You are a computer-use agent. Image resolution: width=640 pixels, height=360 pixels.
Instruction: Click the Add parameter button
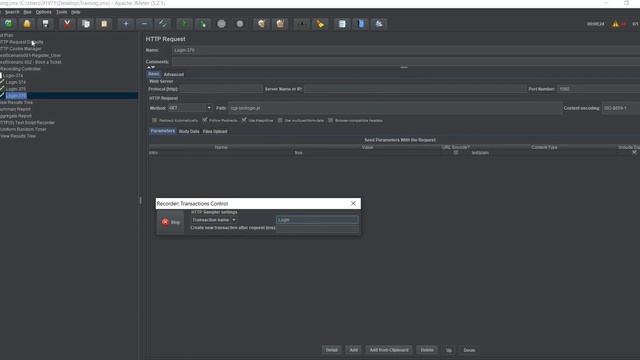[353, 350]
